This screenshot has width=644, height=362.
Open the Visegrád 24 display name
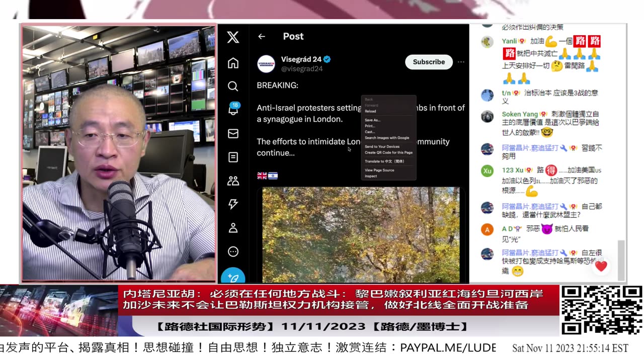pos(301,59)
